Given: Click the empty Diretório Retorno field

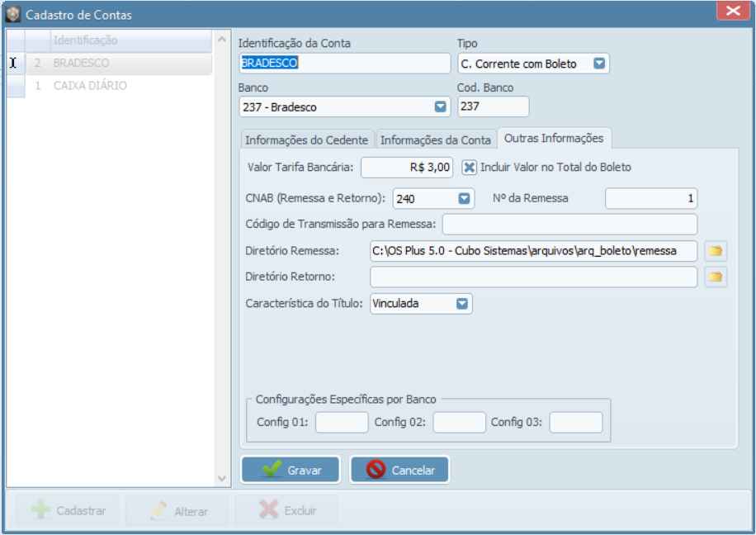Looking at the screenshot, I should pos(533,277).
